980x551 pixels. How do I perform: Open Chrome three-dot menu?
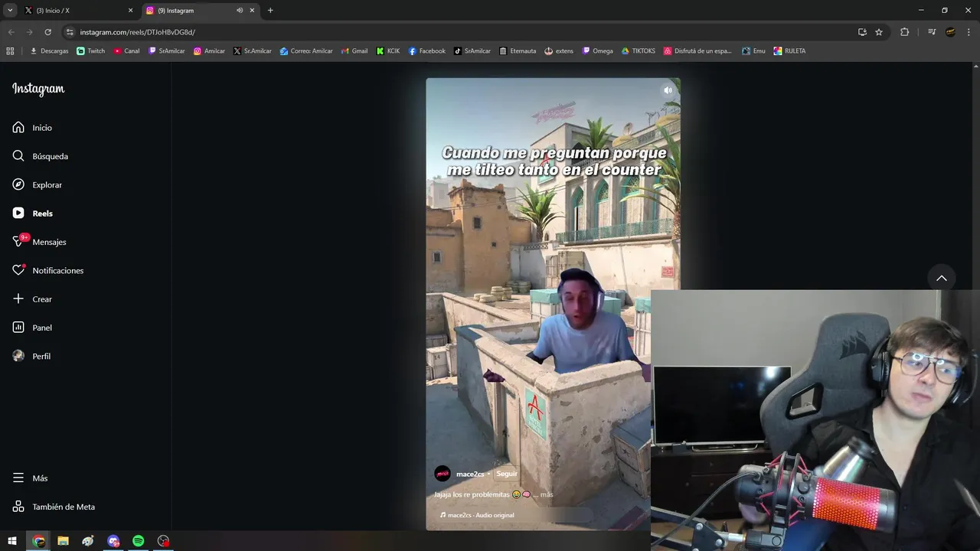[x=969, y=32]
